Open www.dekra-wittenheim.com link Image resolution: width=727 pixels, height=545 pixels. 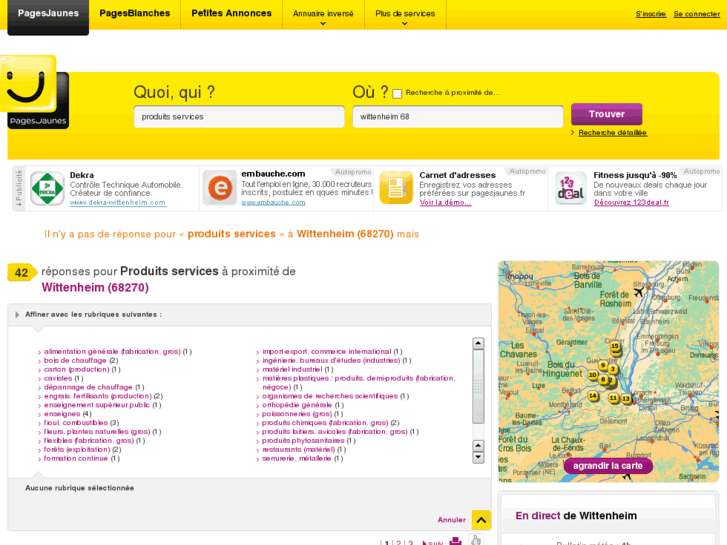pos(118,203)
